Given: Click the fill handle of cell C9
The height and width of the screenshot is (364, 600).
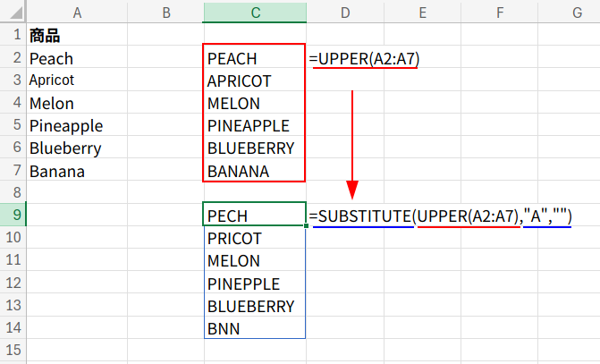Looking at the screenshot, I should pyautogui.click(x=306, y=226).
